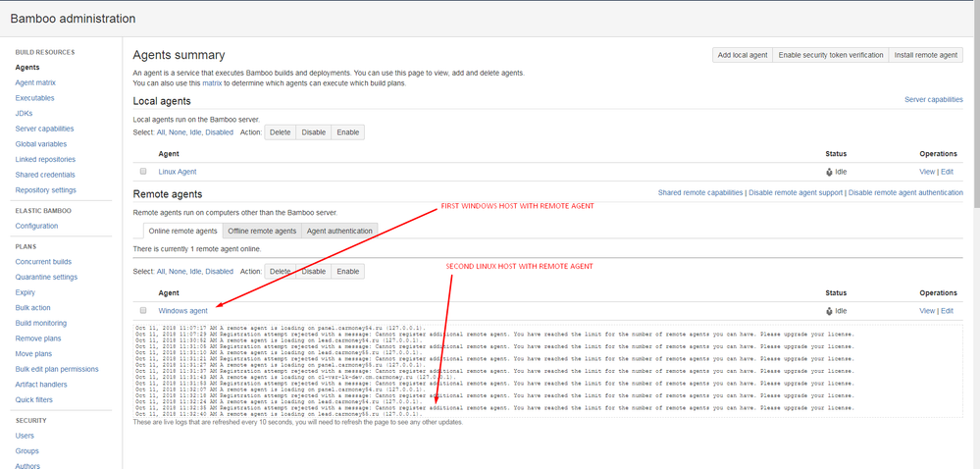The image size is (980, 469).
Task: Select None in Remote agents selection
Action: click(x=177, y=272)
